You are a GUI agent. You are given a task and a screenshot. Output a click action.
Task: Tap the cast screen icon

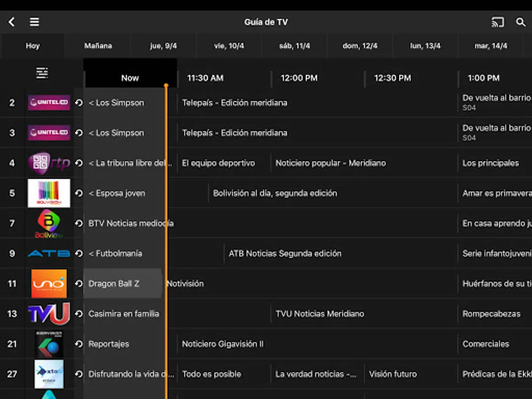click(498, 22)
